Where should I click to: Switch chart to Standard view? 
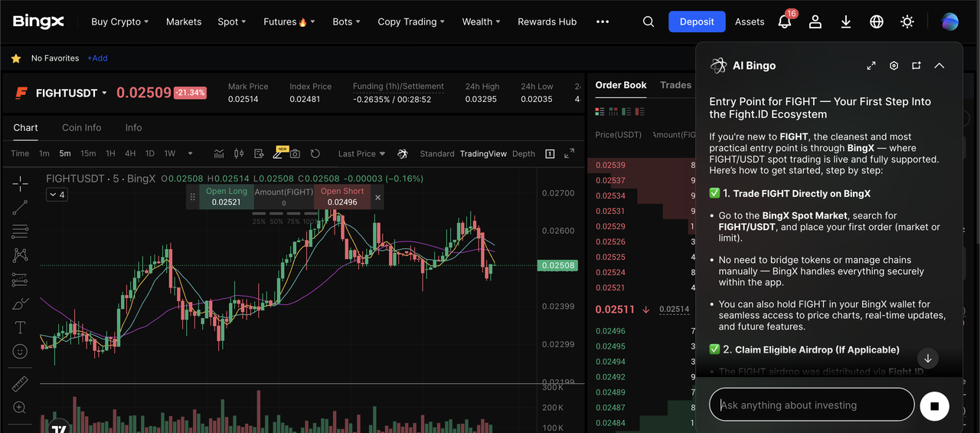(x=437, y=154)
